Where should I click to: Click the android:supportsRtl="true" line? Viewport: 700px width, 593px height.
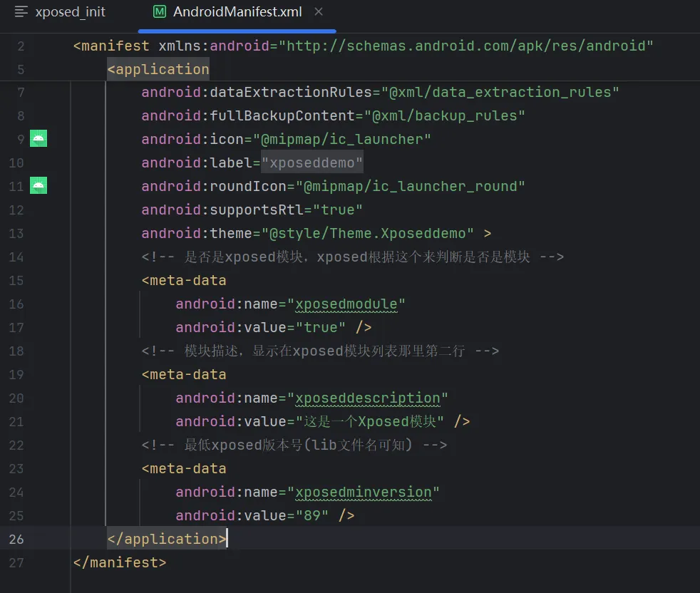click(x=252, y=210)
